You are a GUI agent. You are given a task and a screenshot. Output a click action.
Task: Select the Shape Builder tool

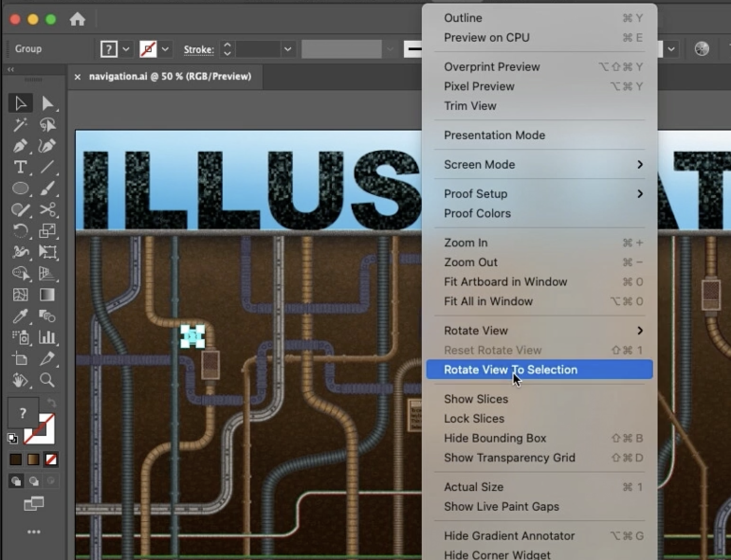tap(20, 273)
